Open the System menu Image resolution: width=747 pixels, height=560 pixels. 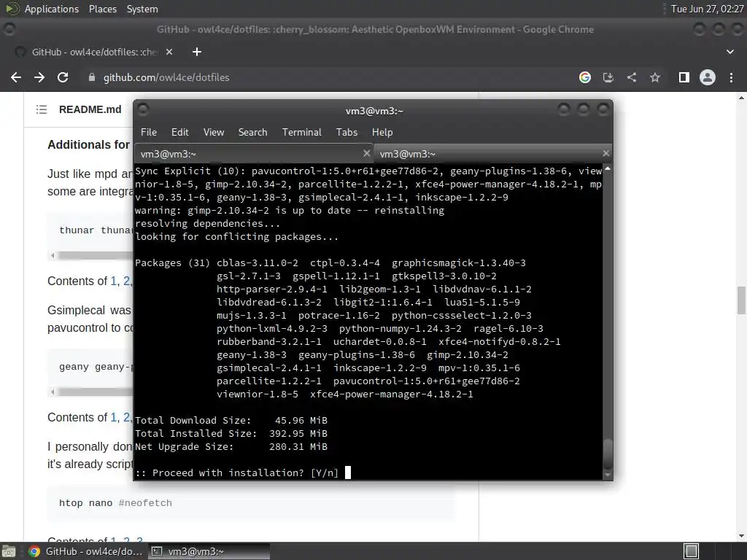(142, 9)
